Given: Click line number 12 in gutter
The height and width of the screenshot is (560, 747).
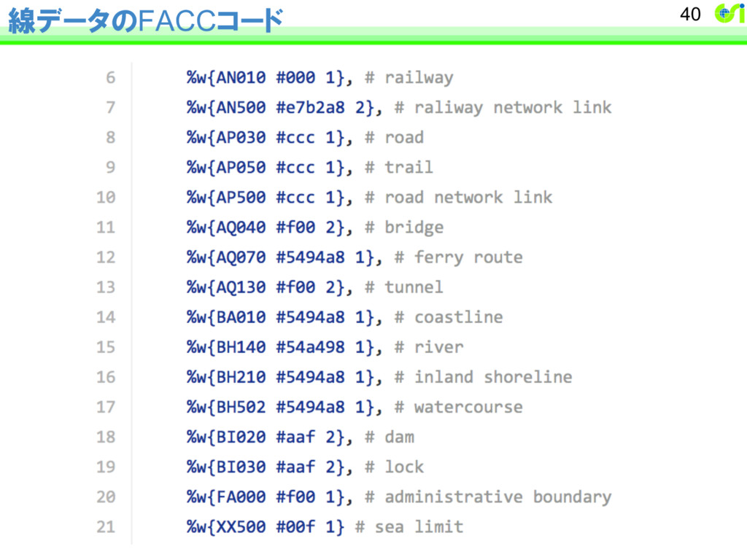Looking at the screenshot, I should coord(106,257).
